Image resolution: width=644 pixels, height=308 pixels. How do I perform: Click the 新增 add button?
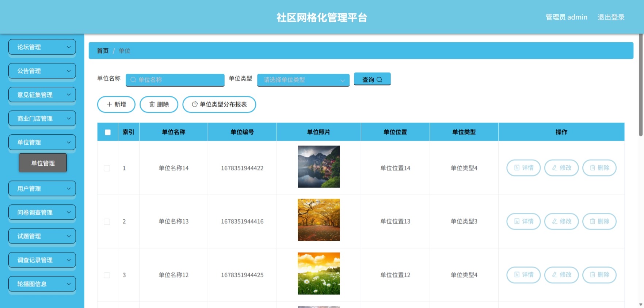point(116,104)
